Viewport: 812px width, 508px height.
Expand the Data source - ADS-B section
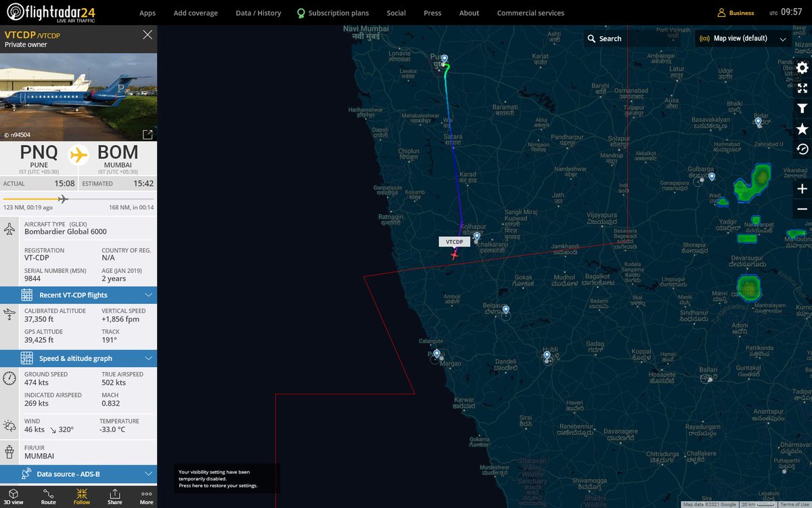(78, 474)
